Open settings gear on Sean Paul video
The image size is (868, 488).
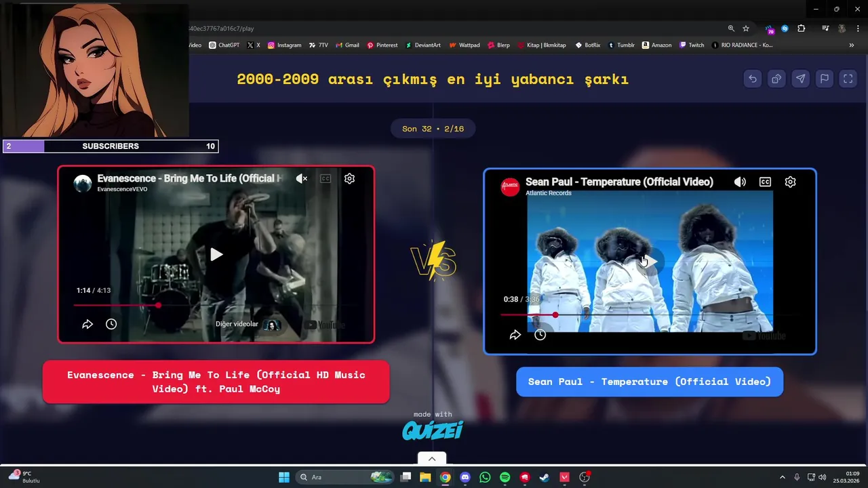point(790,182)
